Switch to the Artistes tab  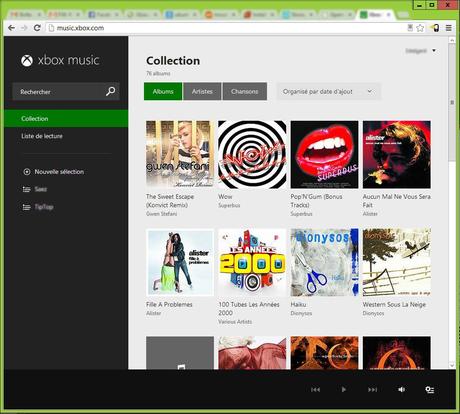(x=202, y=91)
